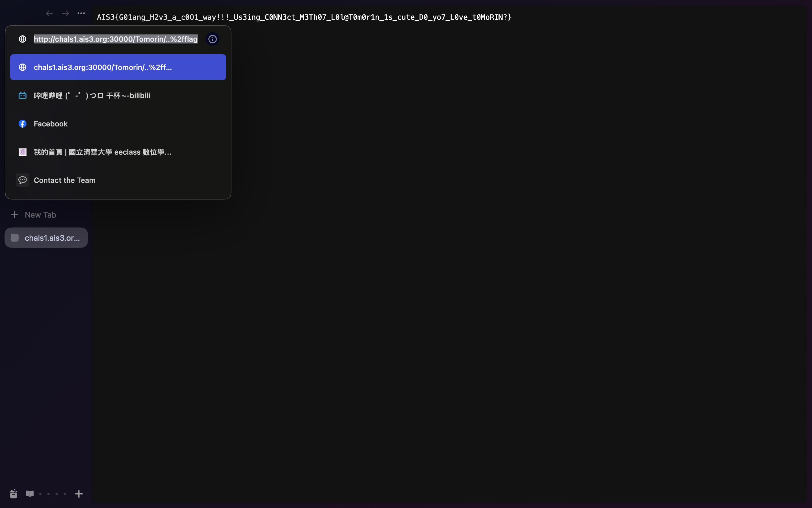
Task: Open the library book icon
Action: point(30,494)
